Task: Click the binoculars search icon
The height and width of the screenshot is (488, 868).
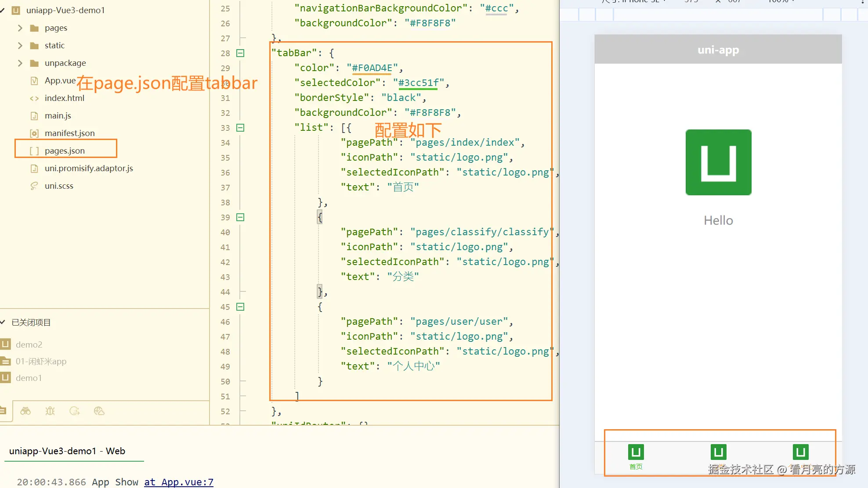Action: coord(25,411)
